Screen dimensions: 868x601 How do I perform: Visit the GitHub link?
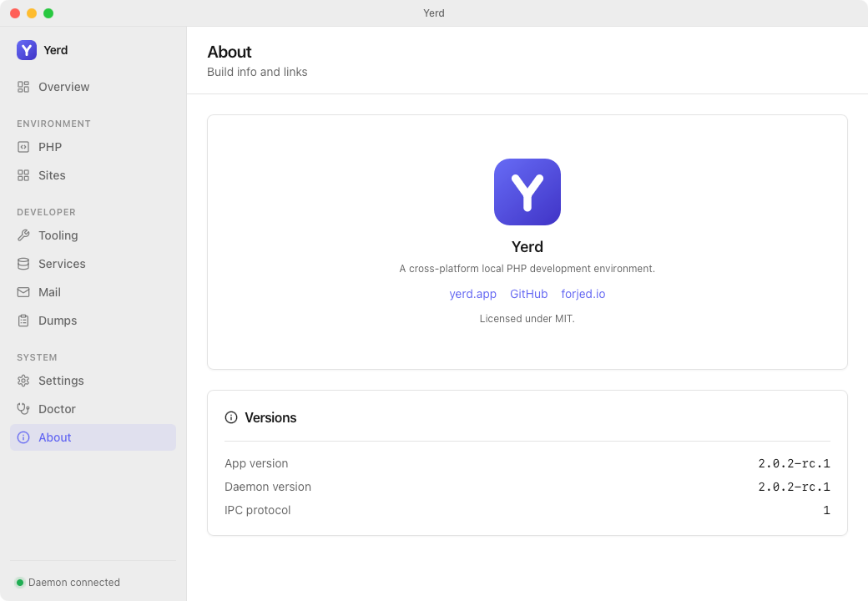click(528, 294)
